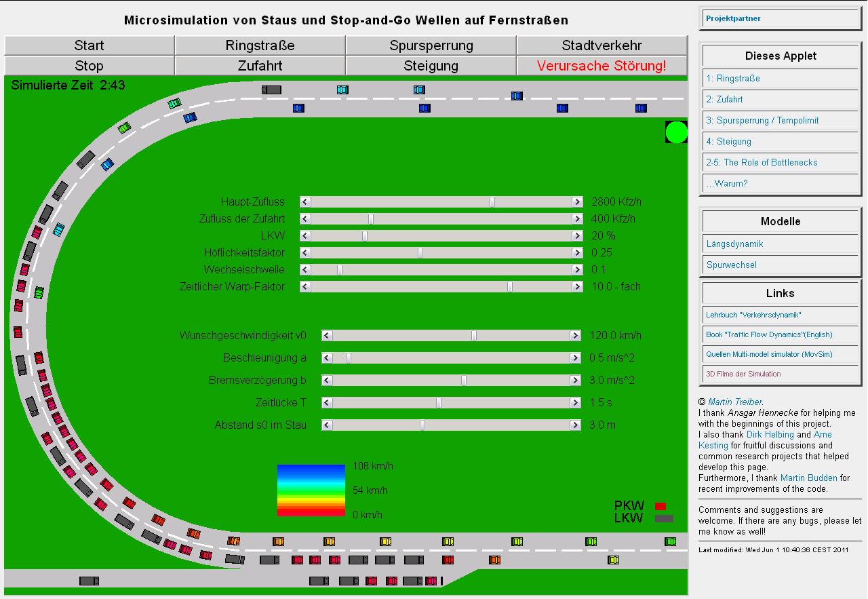Viewport: 868px width, 599px height.
Task: Select the Ringstraße scenario
Action: point(260,45)
